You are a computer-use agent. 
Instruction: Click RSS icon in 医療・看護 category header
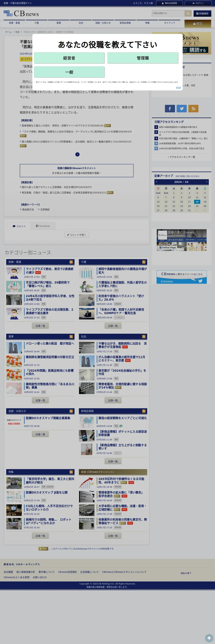tap(71, 262)
